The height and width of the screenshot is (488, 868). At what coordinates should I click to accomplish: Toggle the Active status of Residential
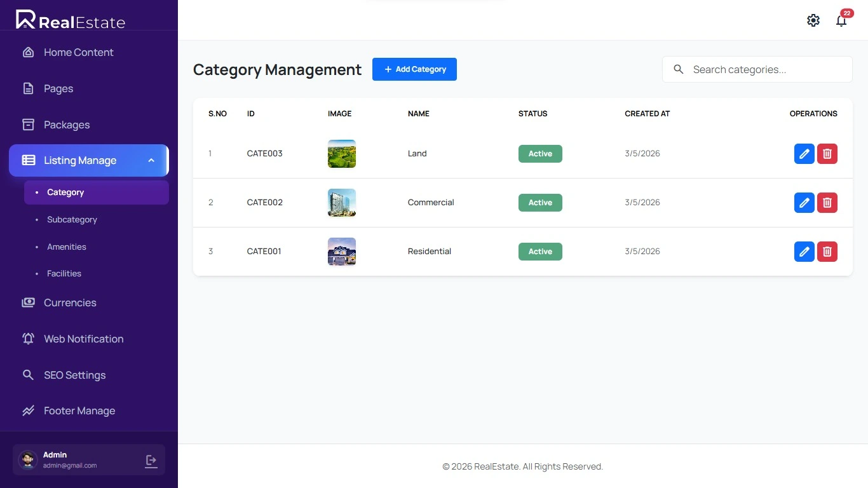click(540, 252)
